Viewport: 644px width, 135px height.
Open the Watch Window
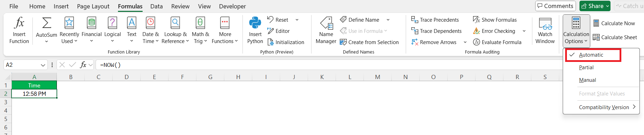tap(545, 31)
